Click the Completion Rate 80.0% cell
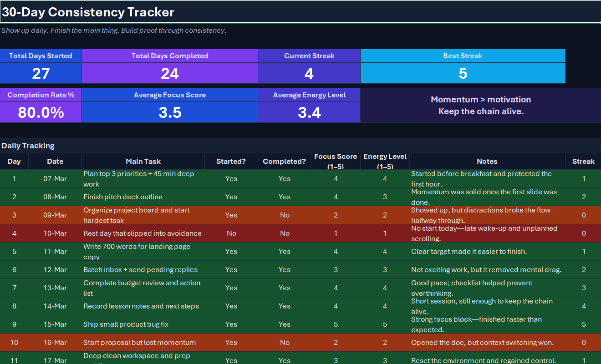Screen dimensions: 601x364 (x=41, y=112)
